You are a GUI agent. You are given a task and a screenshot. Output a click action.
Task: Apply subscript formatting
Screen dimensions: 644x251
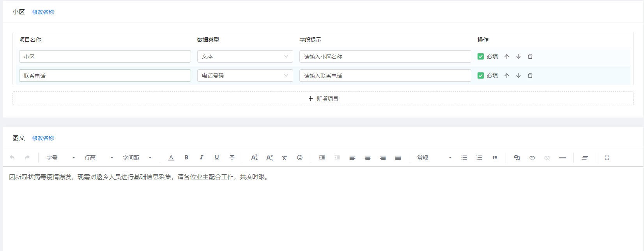point(269,158)
